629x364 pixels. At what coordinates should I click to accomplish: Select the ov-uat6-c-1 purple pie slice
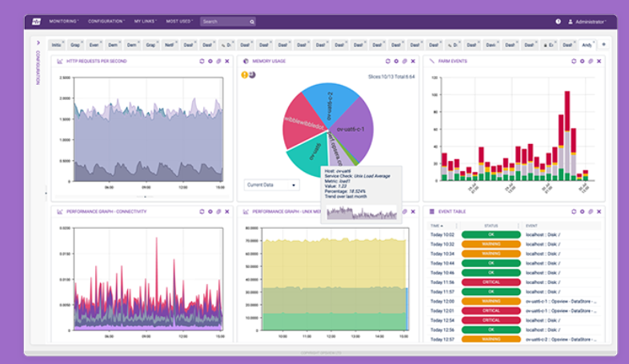(352, 128)
